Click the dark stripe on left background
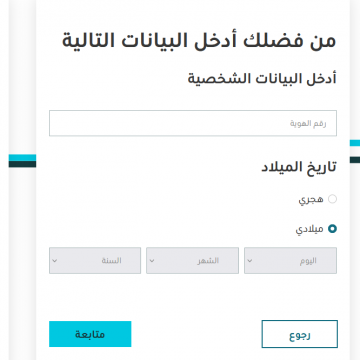The width and height of the screenshot is (360, 360). tap(22, 164)
